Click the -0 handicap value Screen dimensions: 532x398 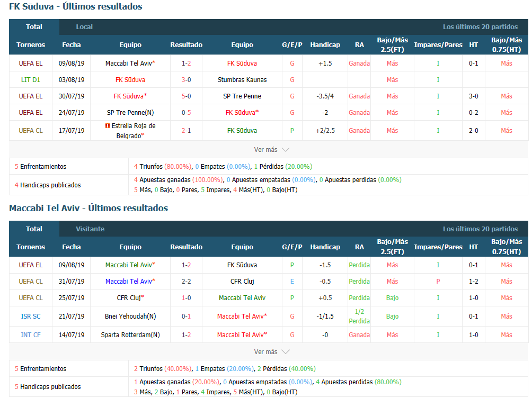pos(325,335)
